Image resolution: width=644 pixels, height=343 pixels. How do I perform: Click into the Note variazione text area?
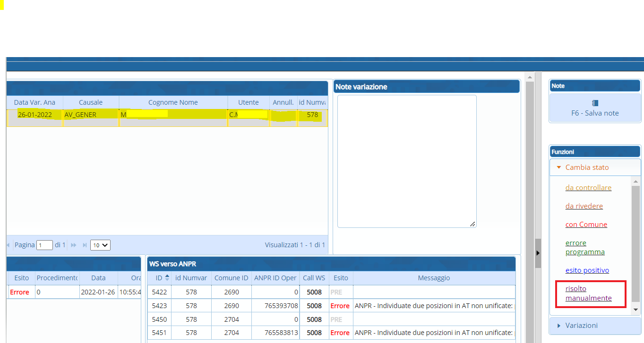[x=406, y=160]
